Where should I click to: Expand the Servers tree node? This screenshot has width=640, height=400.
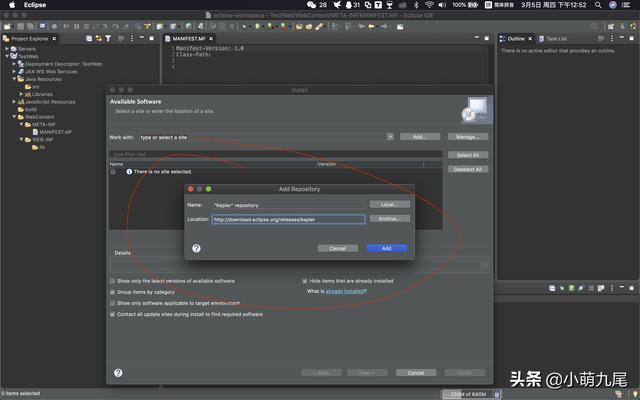click(x=7, y=49)
